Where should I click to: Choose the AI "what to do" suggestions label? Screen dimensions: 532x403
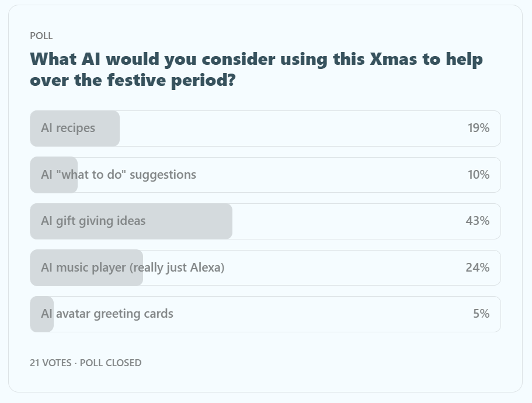click(119, 175)
